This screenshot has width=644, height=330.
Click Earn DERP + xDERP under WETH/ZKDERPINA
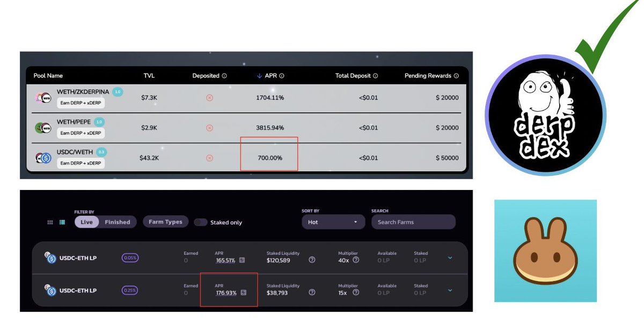80,103
